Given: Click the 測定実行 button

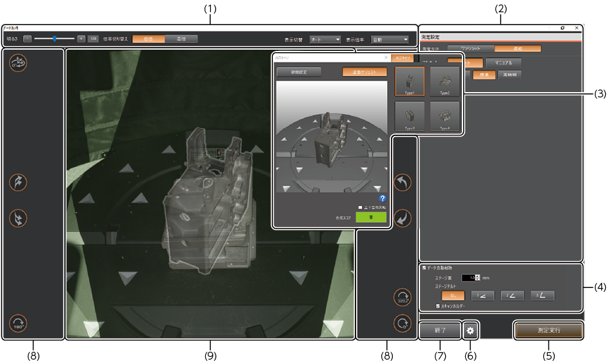Looking at the screenshot, I should (x=548, y=330).
